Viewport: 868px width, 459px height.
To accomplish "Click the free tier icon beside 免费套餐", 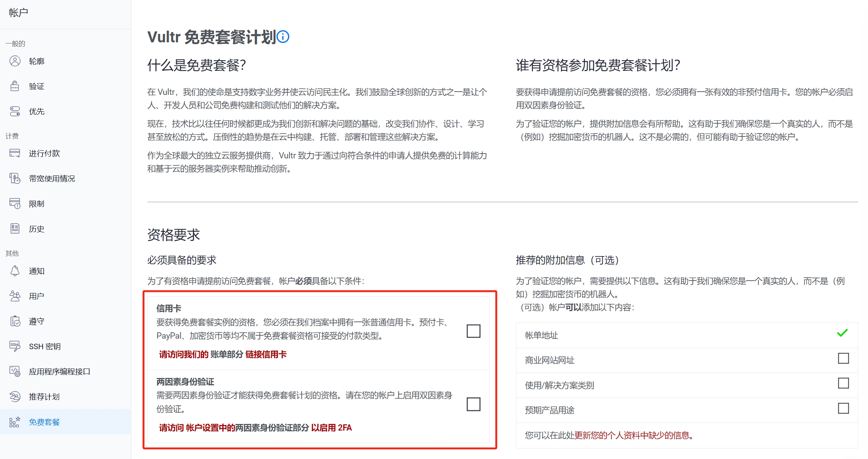I will (15, 422).
